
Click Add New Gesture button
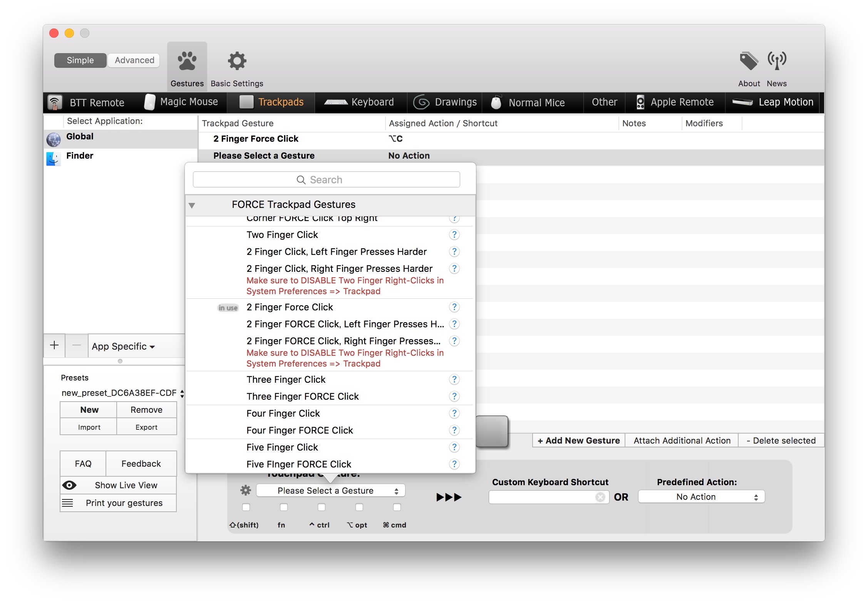pyautogui.click(x=578, y=441)
